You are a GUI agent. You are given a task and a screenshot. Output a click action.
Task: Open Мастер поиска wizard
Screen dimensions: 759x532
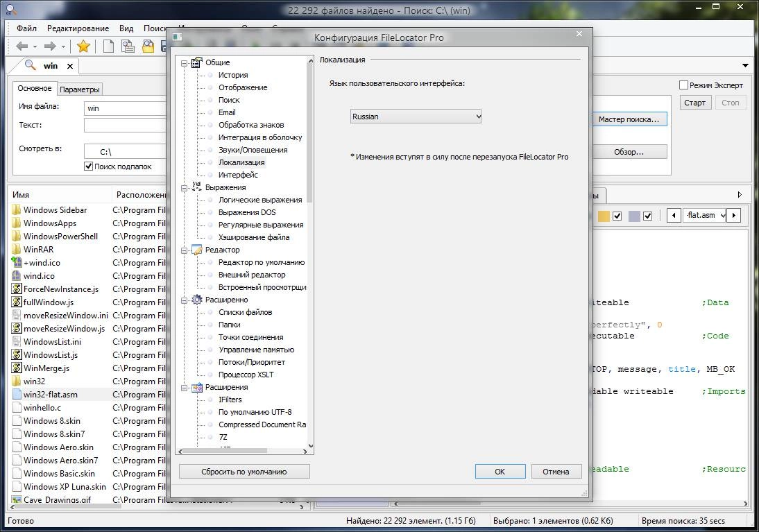[629, 119]
